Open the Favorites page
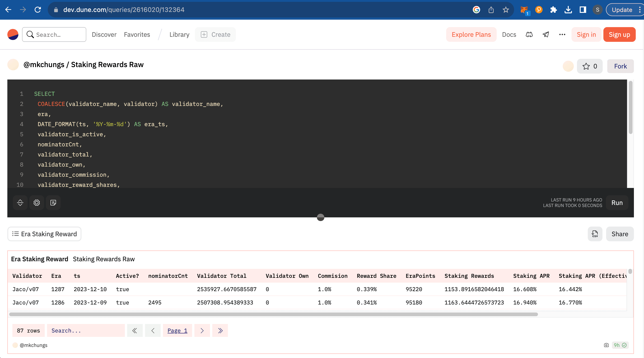Screen dimensions: 644x358 coord(137,34)
